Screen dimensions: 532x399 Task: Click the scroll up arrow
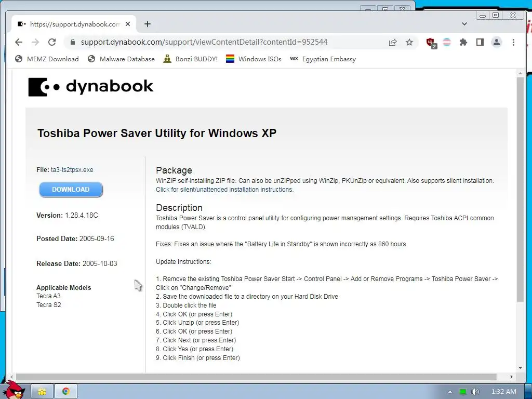coord(521,74)
